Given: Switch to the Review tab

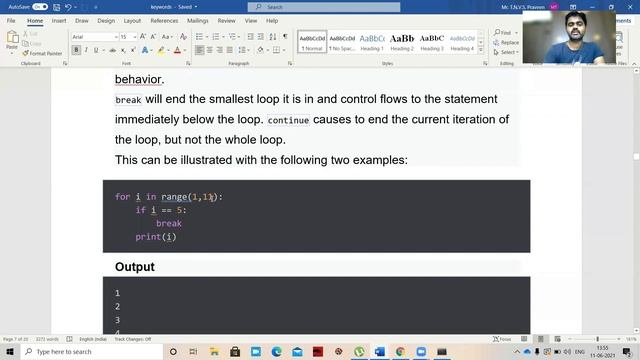Looking at the screenshot, I should (226, 20).
